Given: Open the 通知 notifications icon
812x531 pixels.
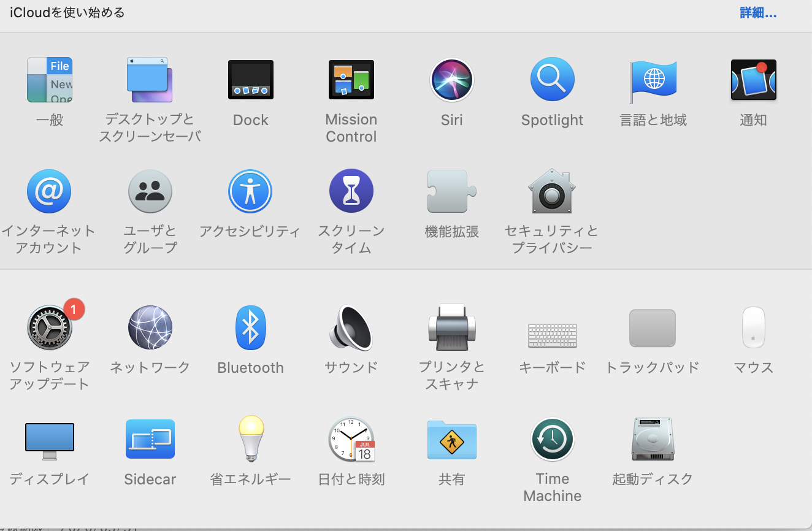Looking at the screenshot, I should pyautogui.click(x=754, y=80).
